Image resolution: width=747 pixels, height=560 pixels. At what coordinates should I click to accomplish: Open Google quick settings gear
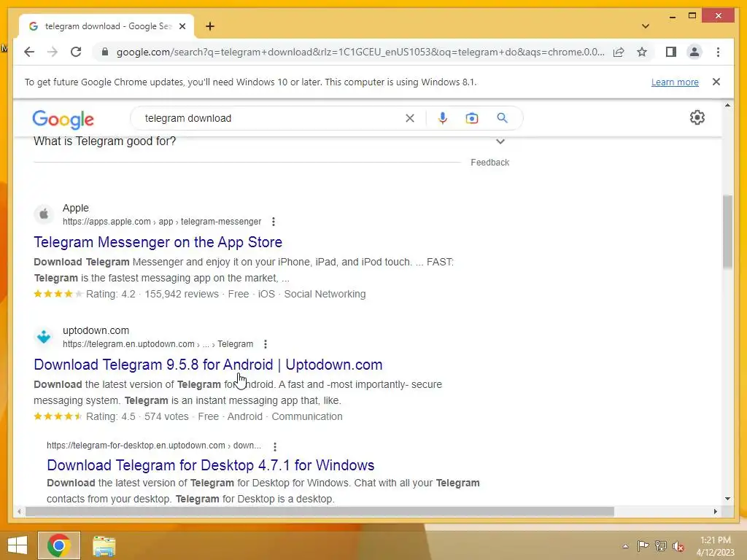click(x=697, y=117)
